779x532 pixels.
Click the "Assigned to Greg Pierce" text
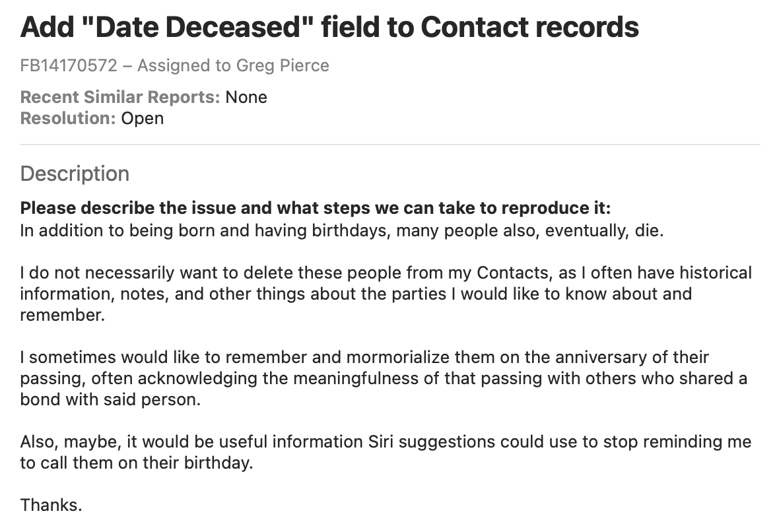coord(233,65)
